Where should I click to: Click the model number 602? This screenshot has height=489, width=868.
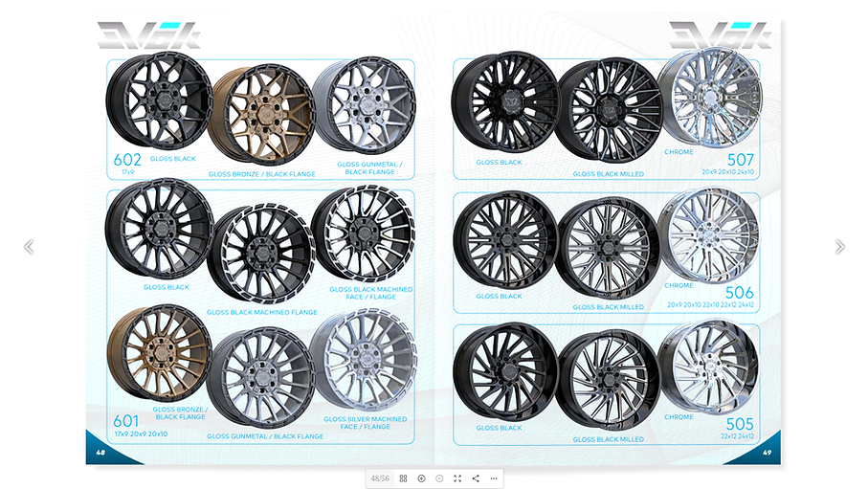[x=127, y=160]
